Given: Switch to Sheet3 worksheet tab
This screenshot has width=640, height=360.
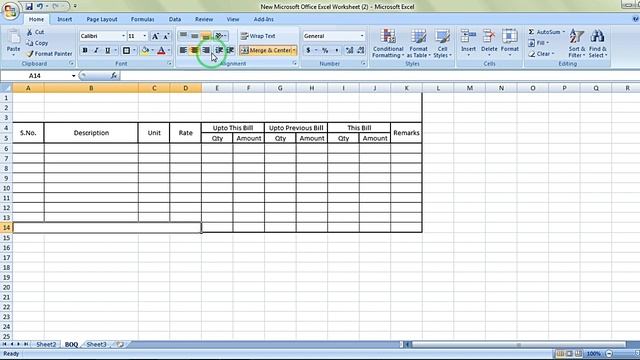Looking at the screenshot, I should pos(96,344).
